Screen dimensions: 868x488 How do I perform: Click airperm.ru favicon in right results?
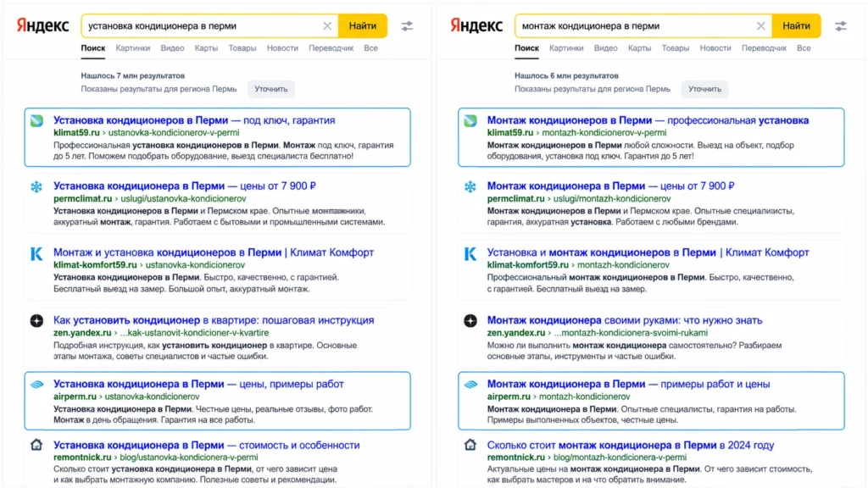(470, 385)
